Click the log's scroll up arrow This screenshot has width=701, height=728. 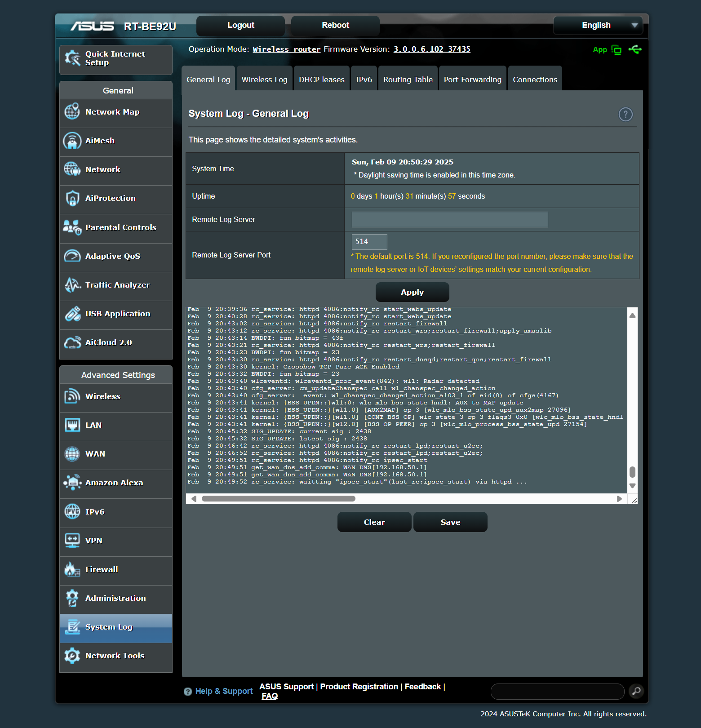coord(632,315)
